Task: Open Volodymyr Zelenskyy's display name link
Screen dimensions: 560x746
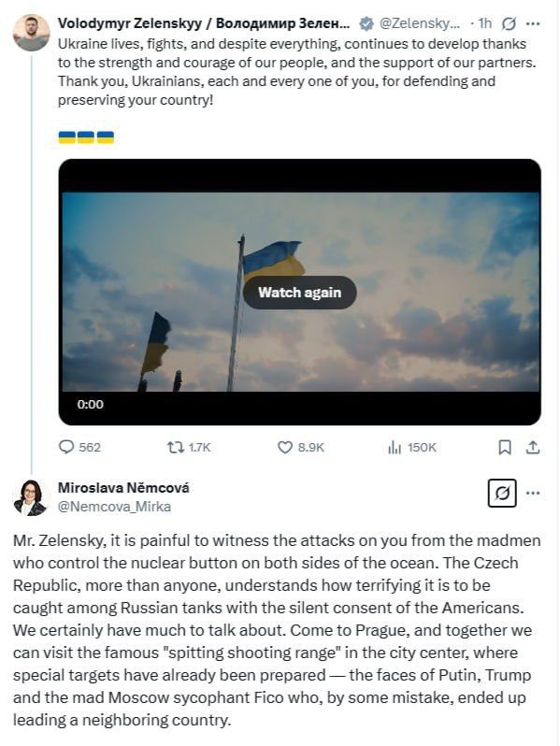Action: pyautogui.click(x=204, y=23)
